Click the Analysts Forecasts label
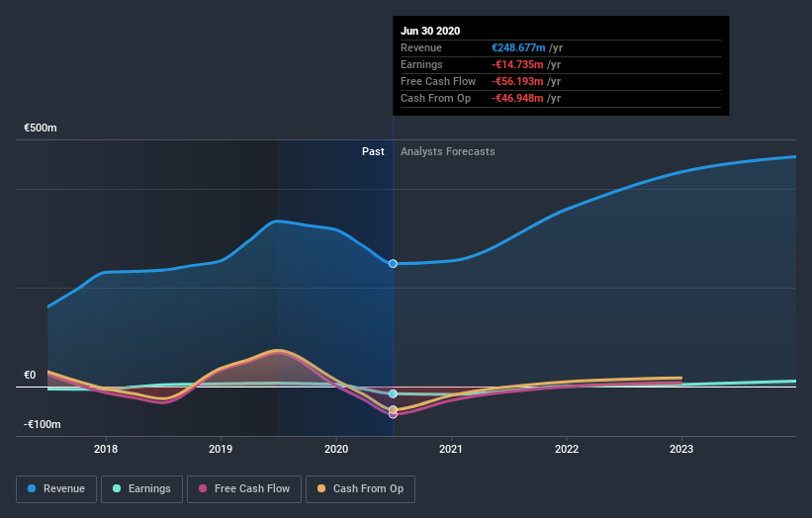Image resolution: width=812 pixels, height=518 pixels. tap(447, 151)
